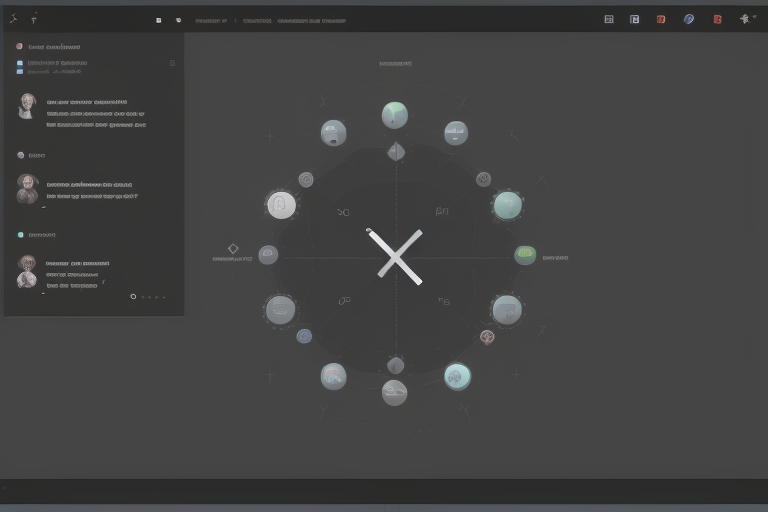Select the white glowing node on the ring's left
The image size is (768, 512).
click(281, 205)
